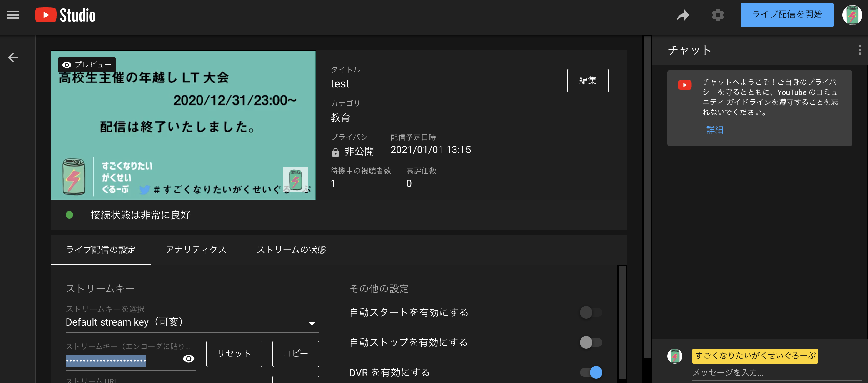Open the 詳細 link in chat
The image size is (868, 383).
[715, 130]
